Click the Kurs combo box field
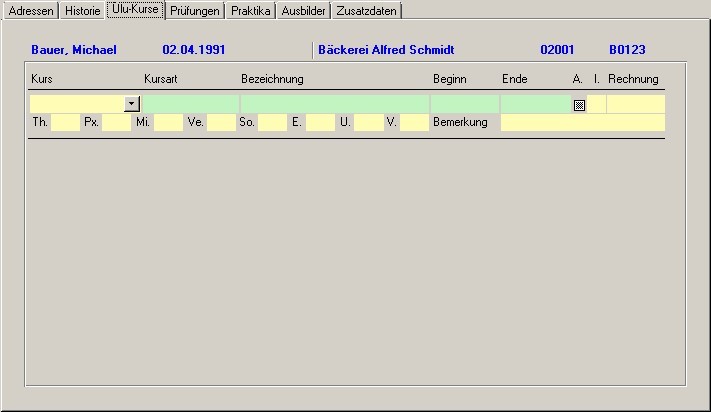 click(x=77, y=104)
